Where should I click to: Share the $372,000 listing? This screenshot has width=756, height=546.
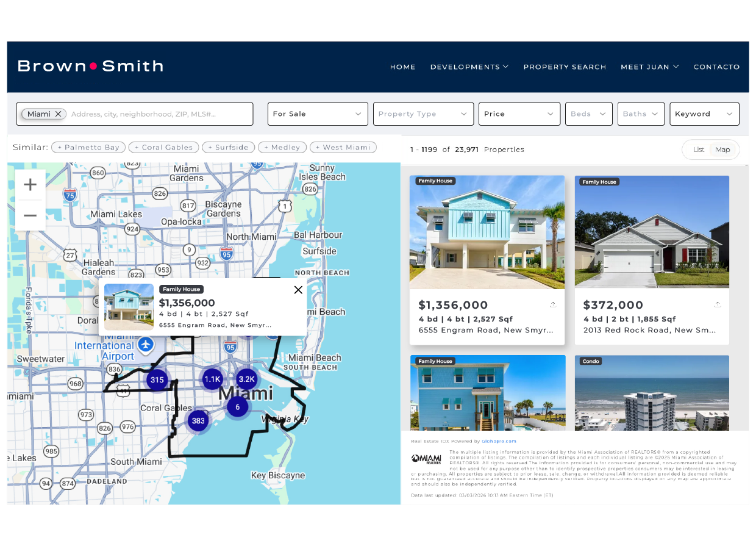tap(718, 303)
